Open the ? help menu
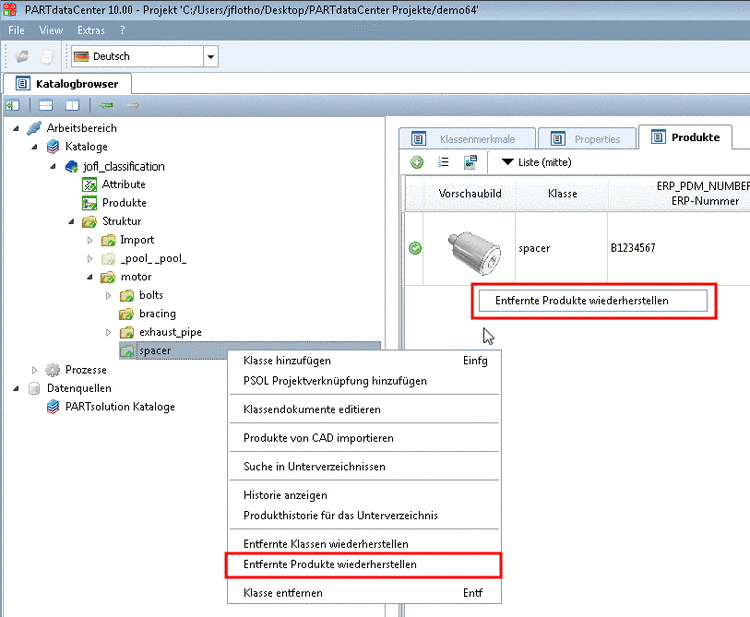Screen dimensions: 750x617 122,30
